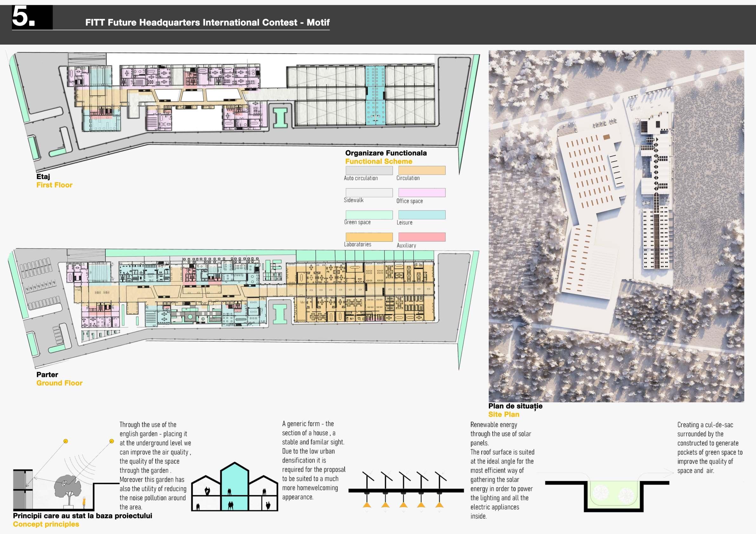Click the house section diagram icon
The image size is (756, 534).
pos(234,488)
